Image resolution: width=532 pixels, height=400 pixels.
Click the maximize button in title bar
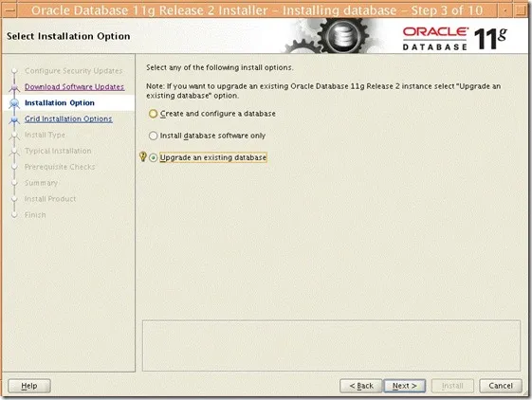521,10
